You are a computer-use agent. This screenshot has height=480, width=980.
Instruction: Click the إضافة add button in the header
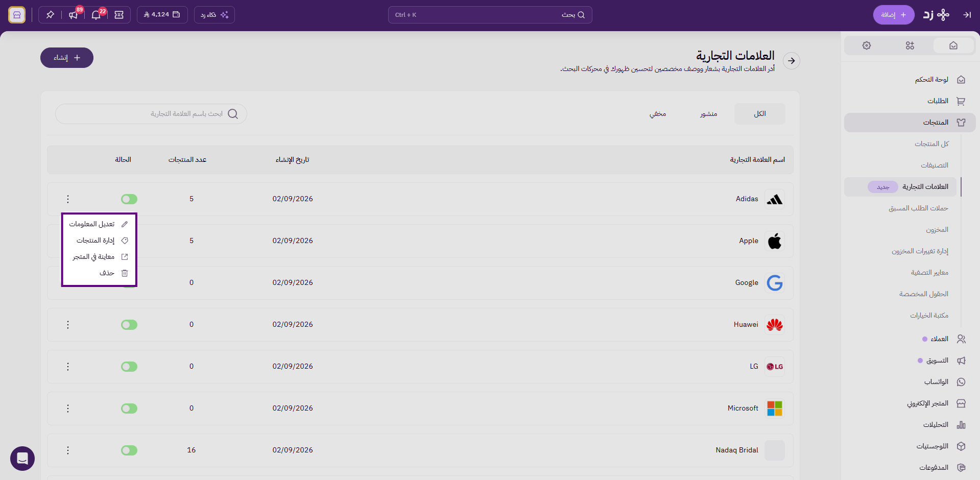point(894,15)
